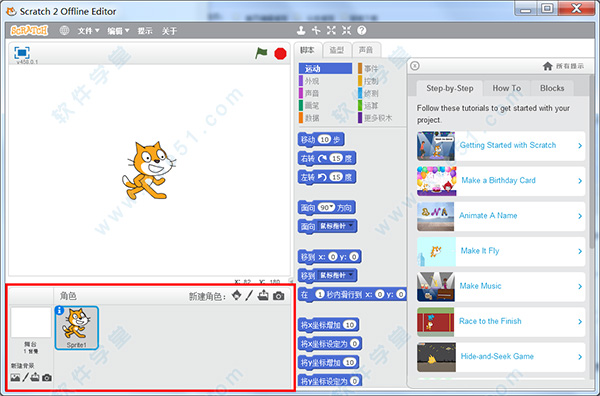Switch to the How To tab
The image size is (600, 396).
point(507,88)
